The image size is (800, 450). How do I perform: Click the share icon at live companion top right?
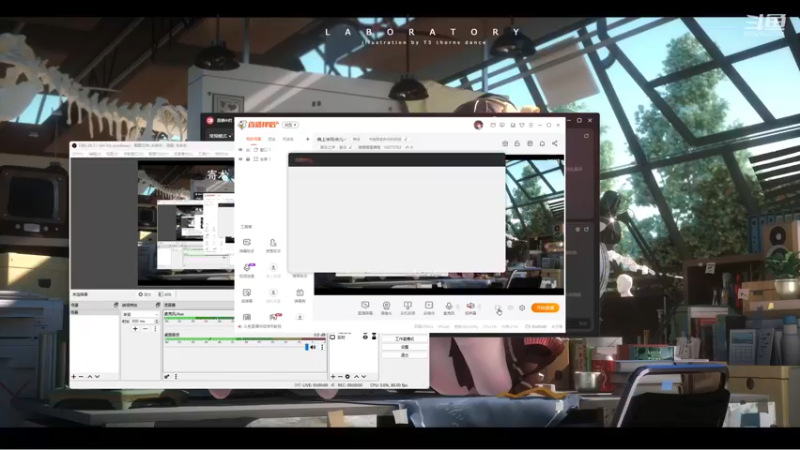click(555, 143)
